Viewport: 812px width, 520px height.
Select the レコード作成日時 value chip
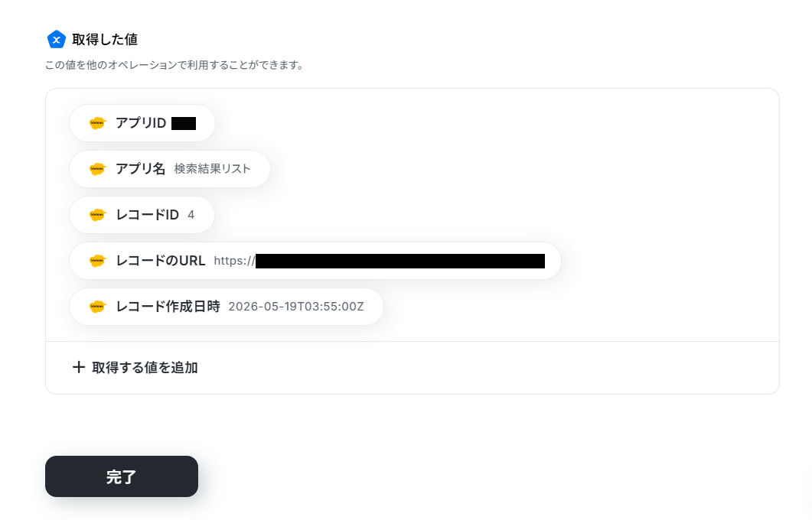(227, 307)
